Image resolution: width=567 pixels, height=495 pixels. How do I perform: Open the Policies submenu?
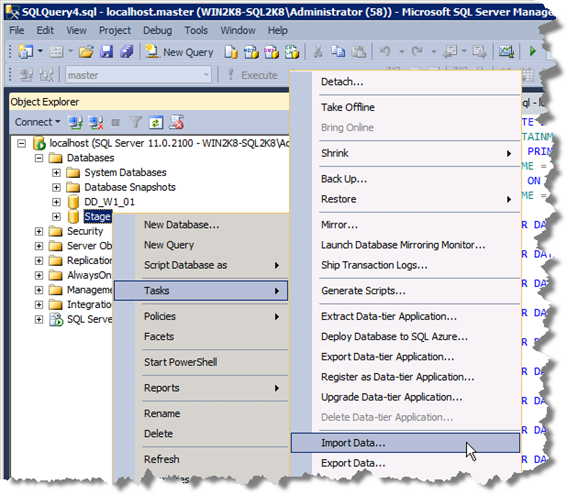tap(201, 317)
